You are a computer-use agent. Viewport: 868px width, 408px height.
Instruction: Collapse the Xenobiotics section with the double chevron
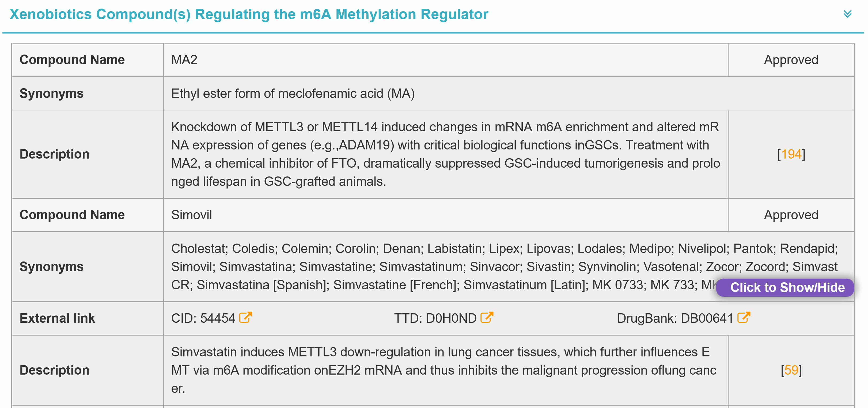coord(847,14)
